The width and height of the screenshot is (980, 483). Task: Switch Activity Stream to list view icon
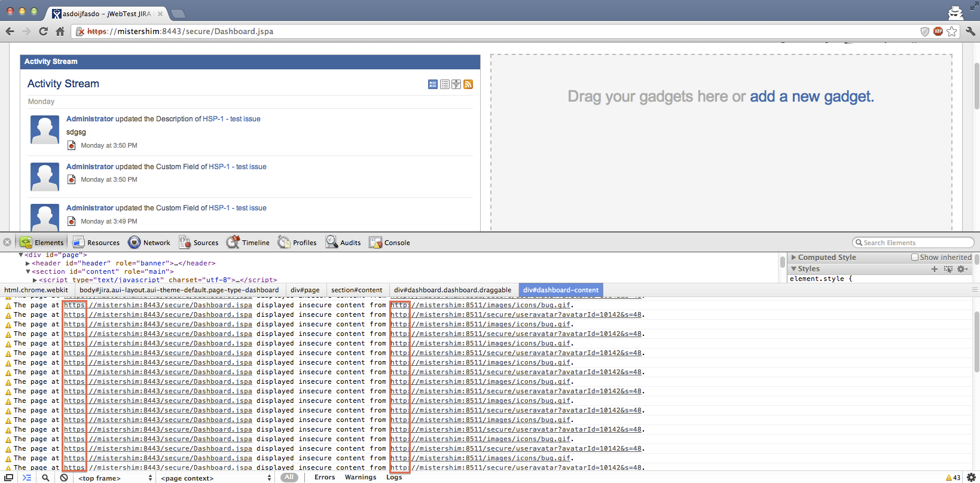(445, 84)
